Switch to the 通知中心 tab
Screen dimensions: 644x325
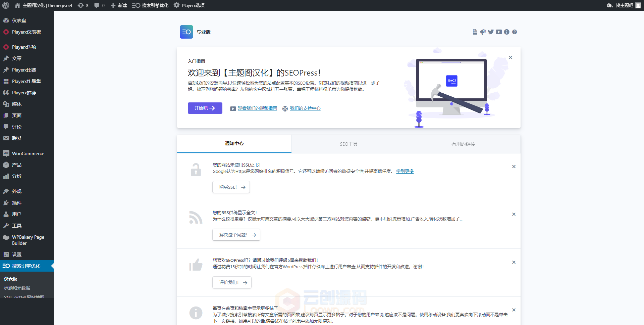234,144
